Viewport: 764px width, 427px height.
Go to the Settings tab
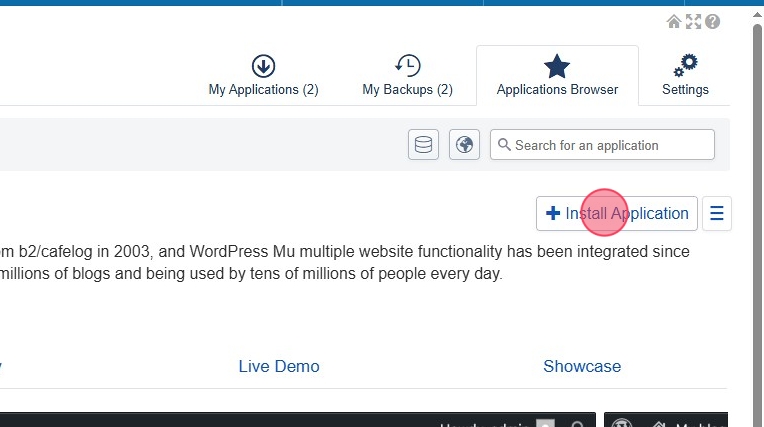coord(685,76)
